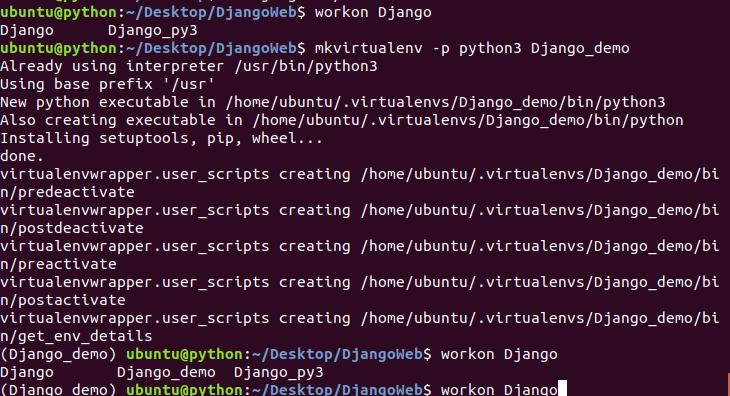This screenshot has width=730, height=396.
Task: Click the 'n/postactivate' text
Action: (x=63, y=300)
